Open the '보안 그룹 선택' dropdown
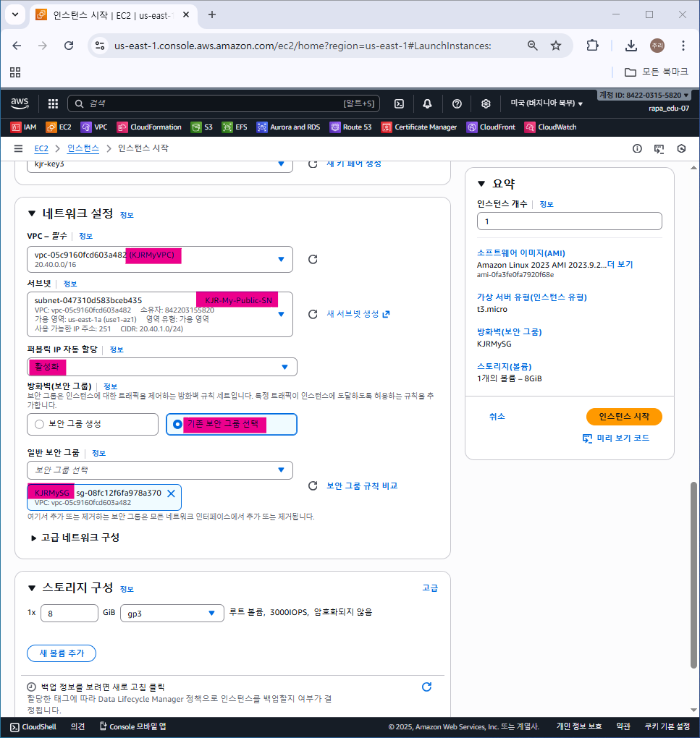 tap(160, 470)
